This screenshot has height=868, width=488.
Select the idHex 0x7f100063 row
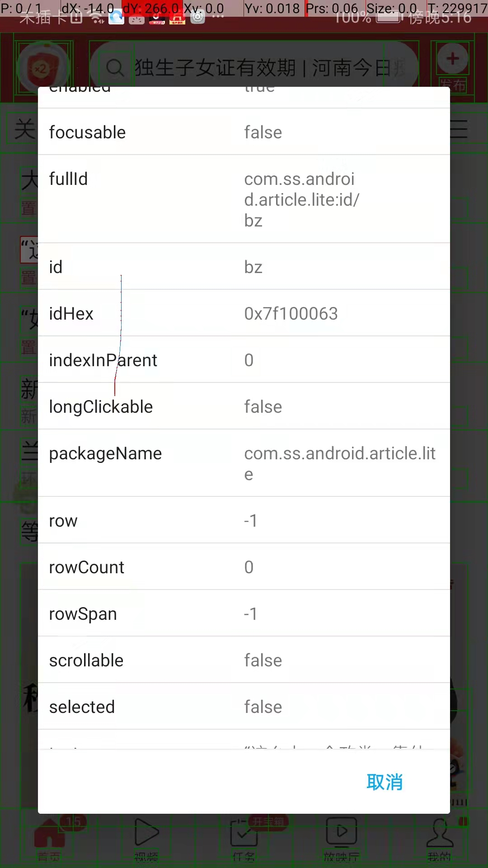244,313
